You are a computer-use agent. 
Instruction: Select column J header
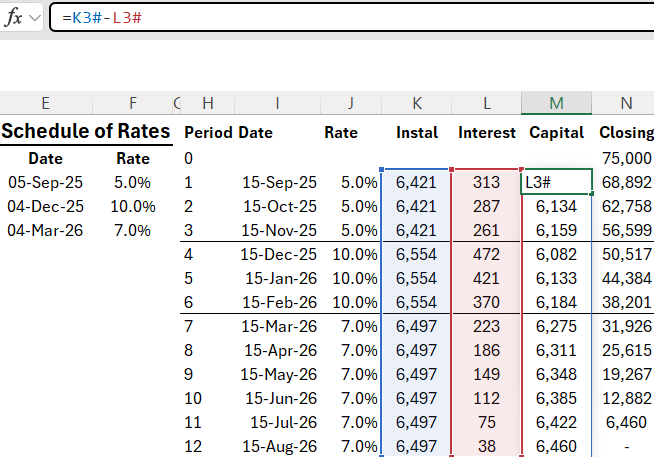click(351, 103)
